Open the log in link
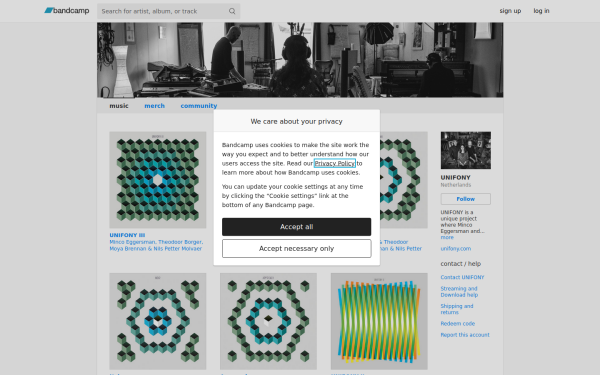 coord(541,11)
